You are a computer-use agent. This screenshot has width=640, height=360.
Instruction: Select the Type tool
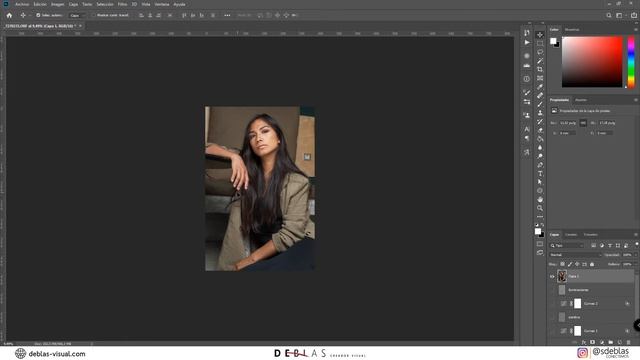540,174
